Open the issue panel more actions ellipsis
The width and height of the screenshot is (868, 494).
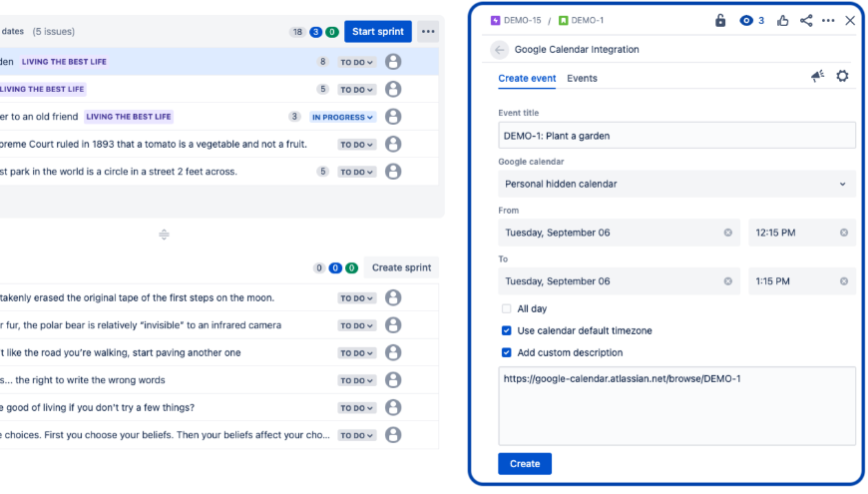[x=828, y=20]
